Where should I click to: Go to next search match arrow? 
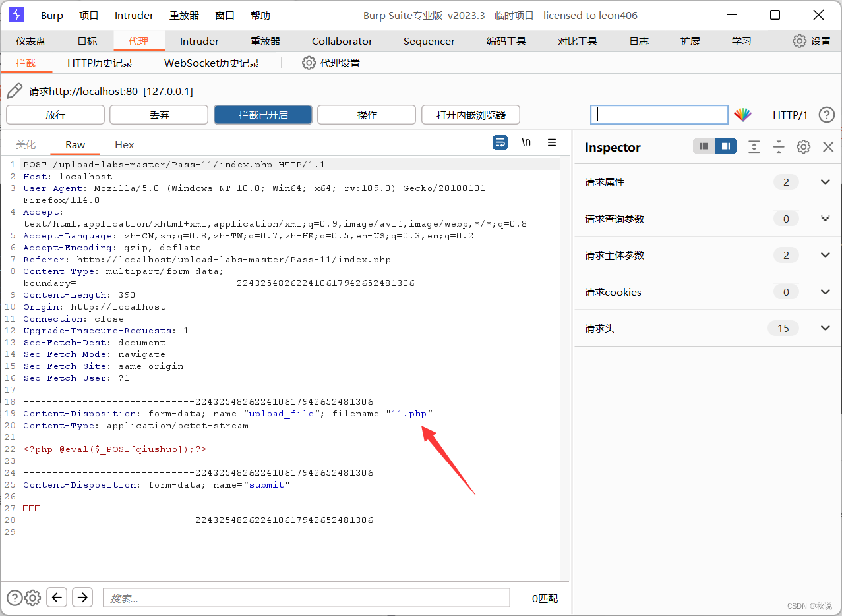82,598
